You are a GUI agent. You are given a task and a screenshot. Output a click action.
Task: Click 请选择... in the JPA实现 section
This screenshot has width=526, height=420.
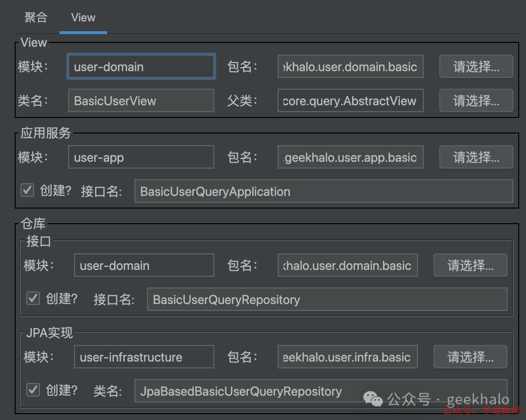pyautogui.click(x=470, y=357)
